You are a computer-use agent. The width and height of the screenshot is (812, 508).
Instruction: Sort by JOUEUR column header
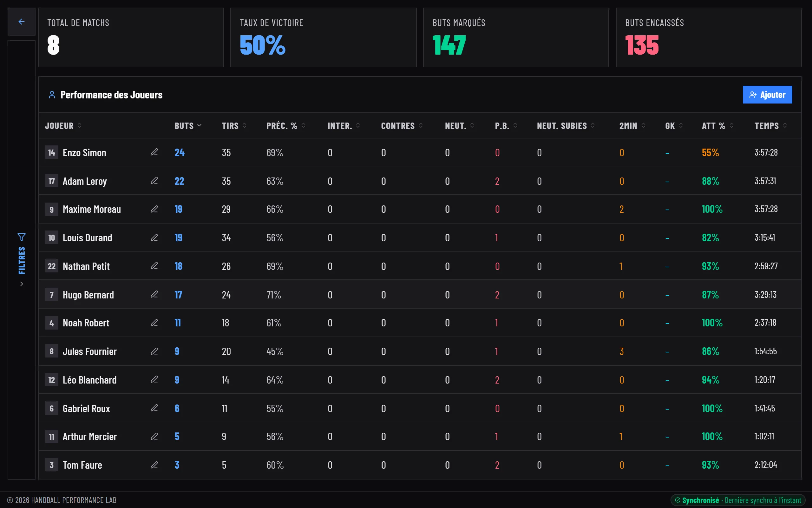point(63,126)
